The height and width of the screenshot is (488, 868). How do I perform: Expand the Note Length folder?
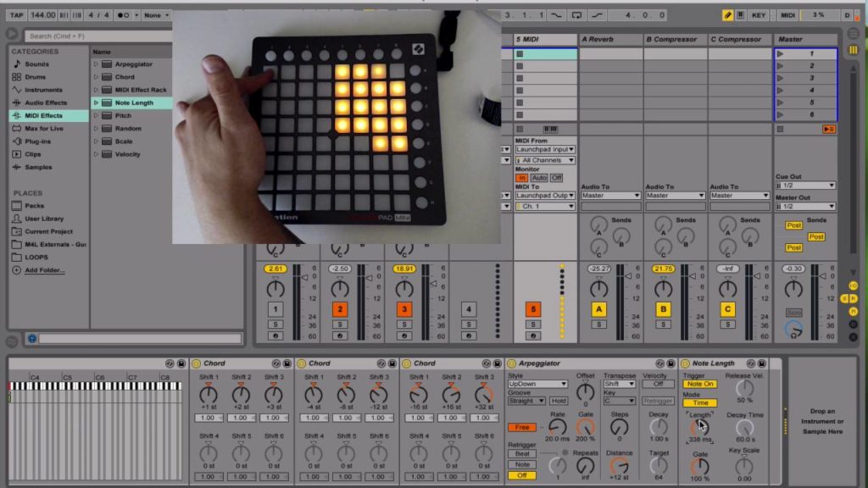click(96, 103)
